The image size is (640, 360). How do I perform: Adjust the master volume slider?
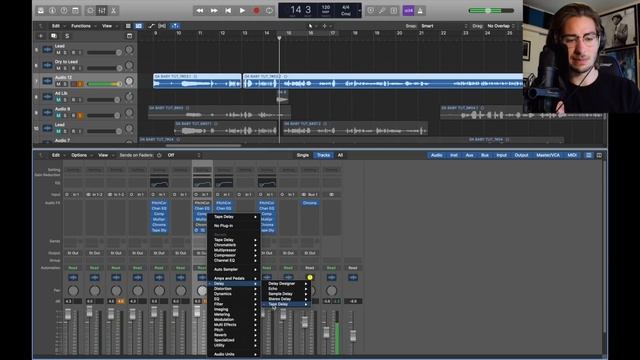coord(491,11)
